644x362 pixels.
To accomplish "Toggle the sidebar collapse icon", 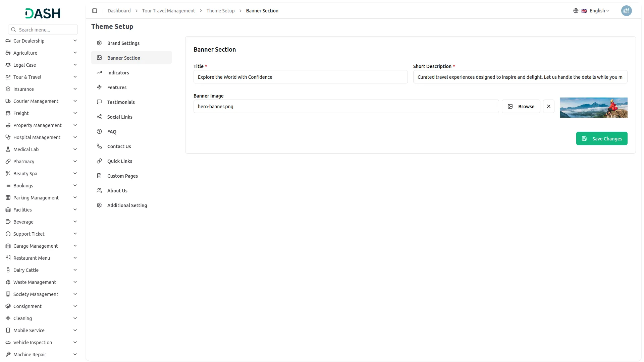I will pos(95,11).
